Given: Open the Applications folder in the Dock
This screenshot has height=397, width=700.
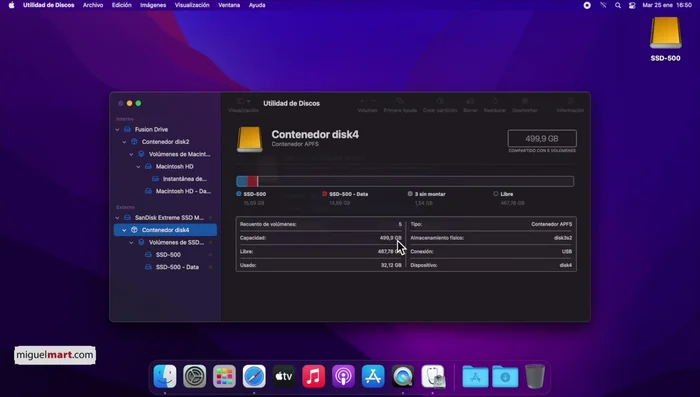Looking at the screenshot, I should 475,376.
